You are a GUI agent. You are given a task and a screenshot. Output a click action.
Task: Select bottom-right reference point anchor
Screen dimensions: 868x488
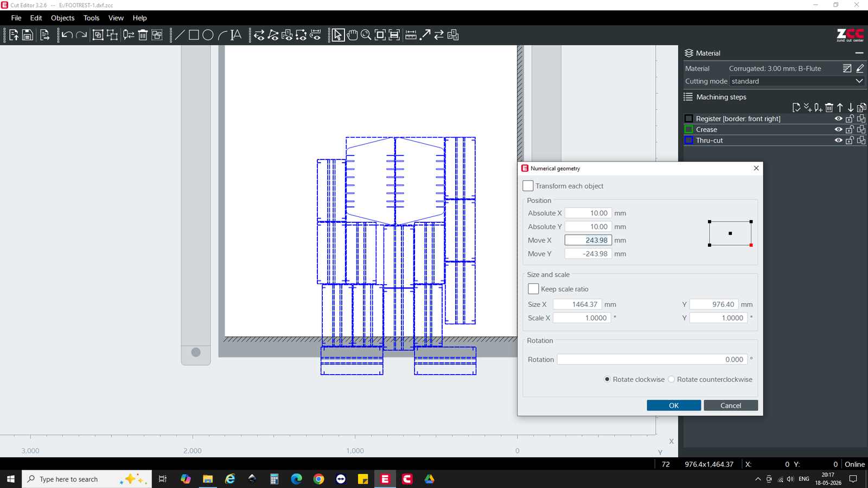point(751,245)
